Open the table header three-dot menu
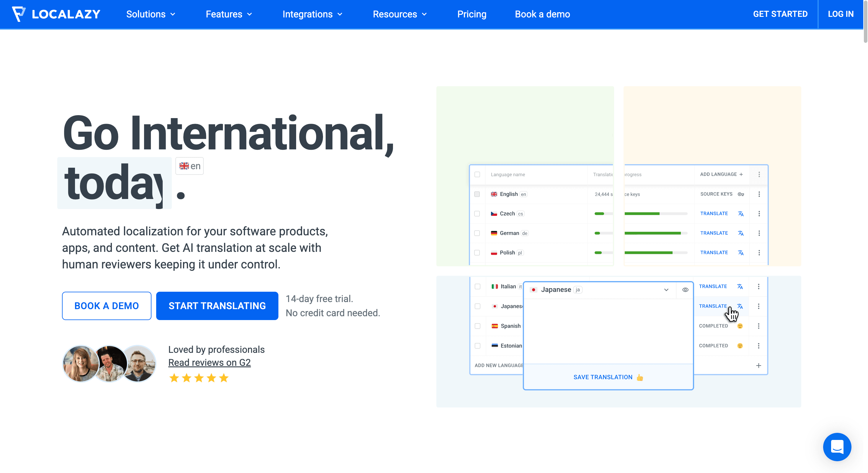868x473 pixels. [x=759, y=174]
